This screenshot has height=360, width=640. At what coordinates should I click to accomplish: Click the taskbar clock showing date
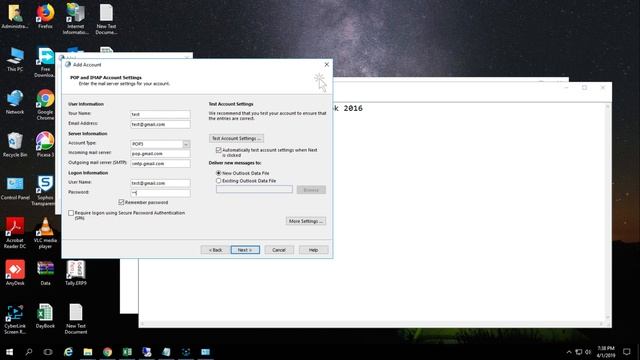pos(606,352)
